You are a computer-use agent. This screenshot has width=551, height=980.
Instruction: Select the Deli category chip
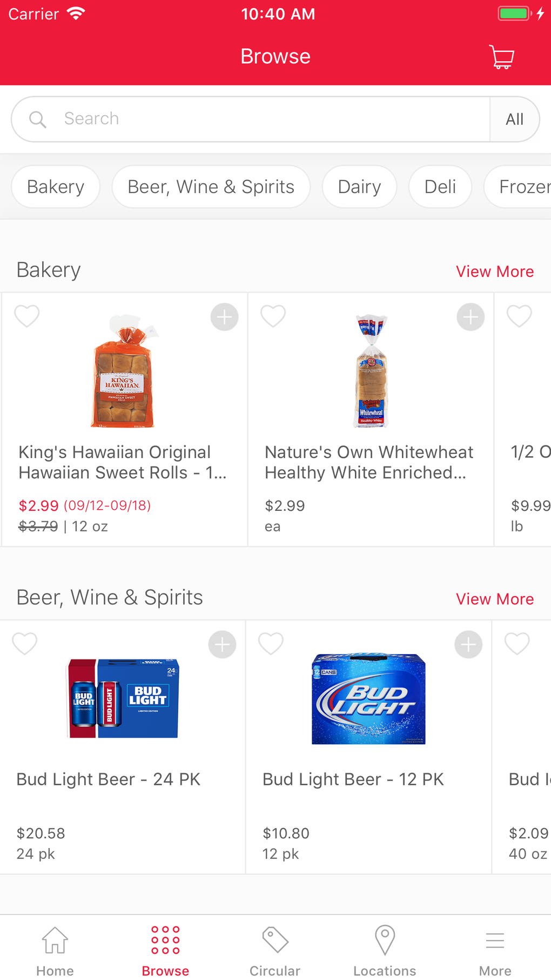tap(440, 187)
